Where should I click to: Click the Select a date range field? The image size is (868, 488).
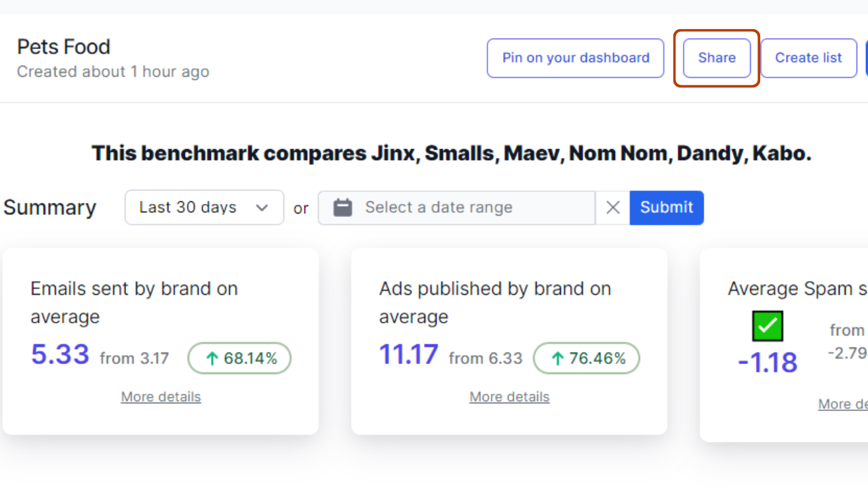(x=456, y=207)
